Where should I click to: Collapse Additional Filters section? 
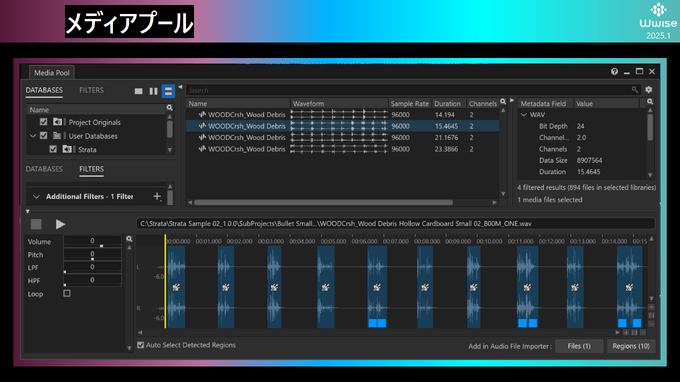[36, 196]
